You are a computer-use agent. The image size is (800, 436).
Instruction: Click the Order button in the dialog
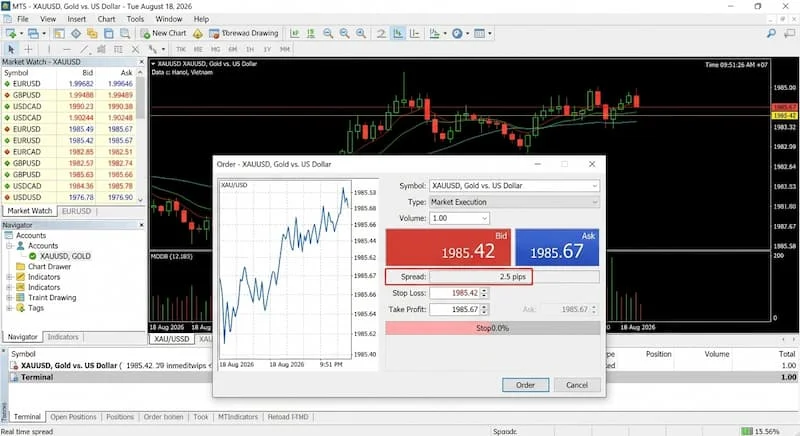(x=526, y=385)
